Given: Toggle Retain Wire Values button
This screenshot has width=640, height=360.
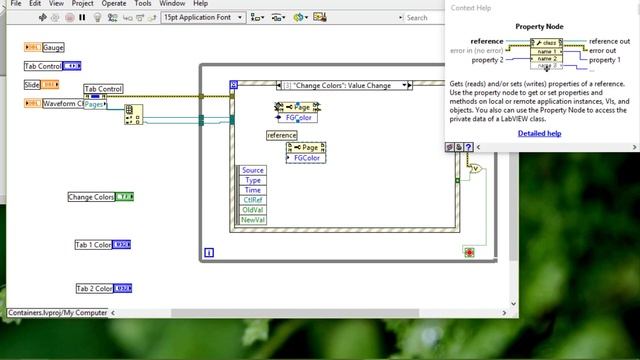Looking at the screenshot, I should 112,18.
